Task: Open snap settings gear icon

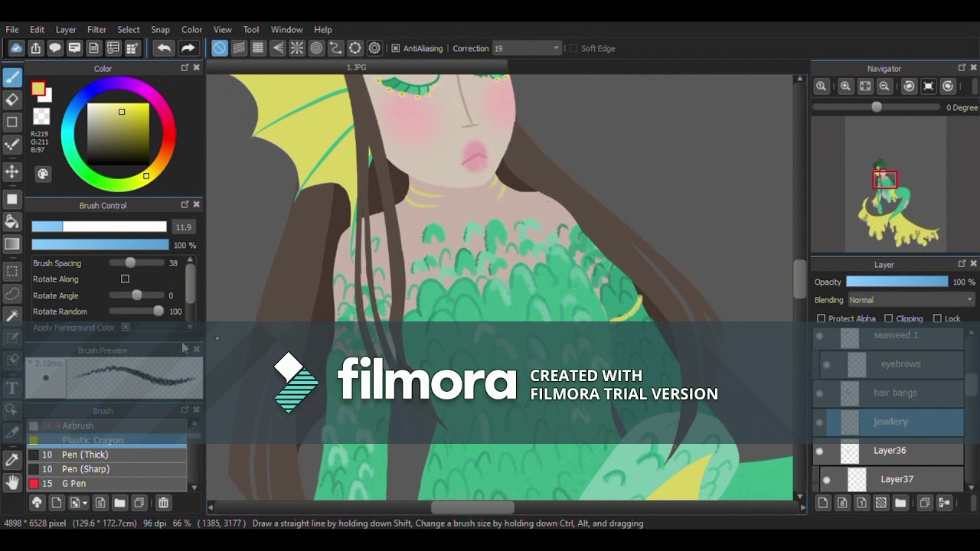Action: tap(374, 48)
